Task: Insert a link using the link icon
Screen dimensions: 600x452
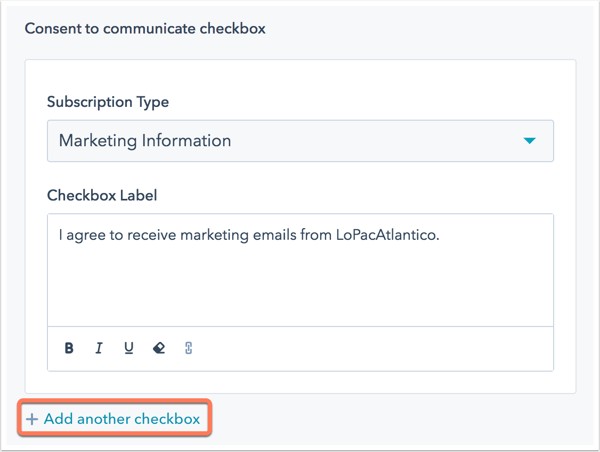Action: 188,348
